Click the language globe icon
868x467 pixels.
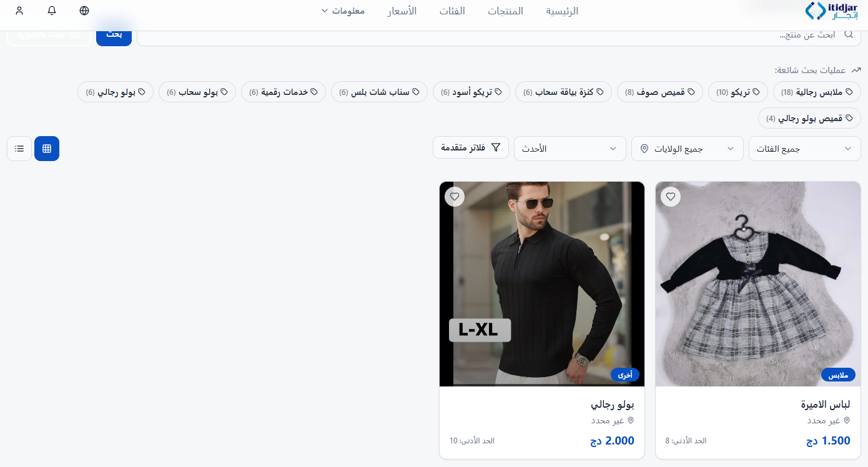[84, 11]
